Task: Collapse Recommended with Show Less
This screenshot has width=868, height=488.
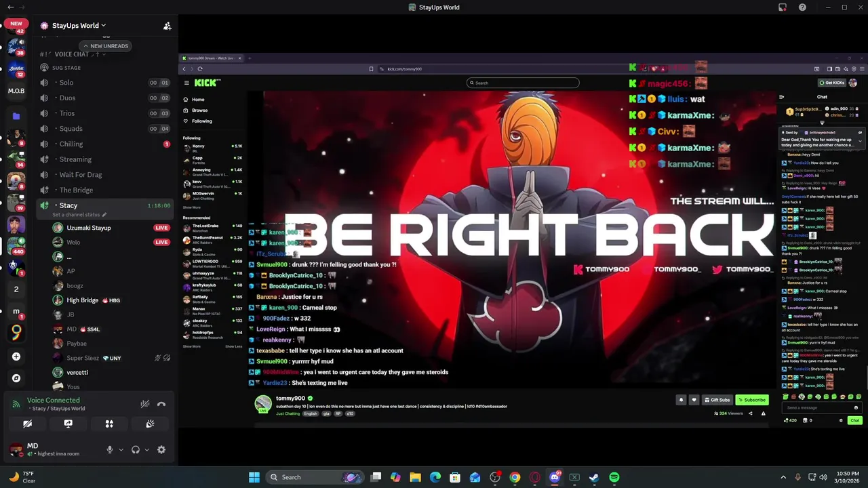Action: 234,346
